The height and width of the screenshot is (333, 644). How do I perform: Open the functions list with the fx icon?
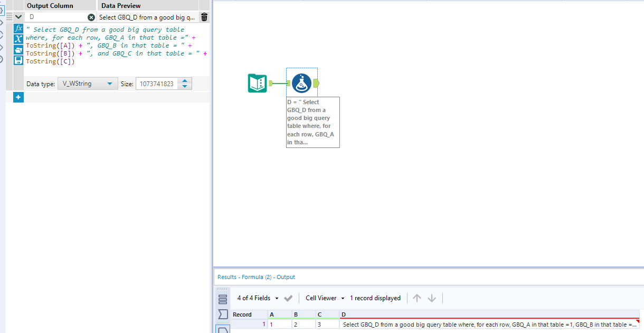[18, 29]
